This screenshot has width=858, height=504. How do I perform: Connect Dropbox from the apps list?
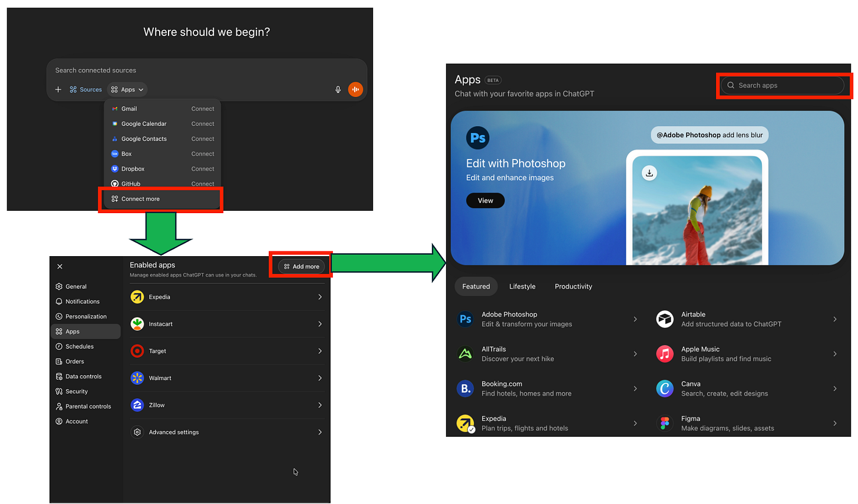coord(203,169)
